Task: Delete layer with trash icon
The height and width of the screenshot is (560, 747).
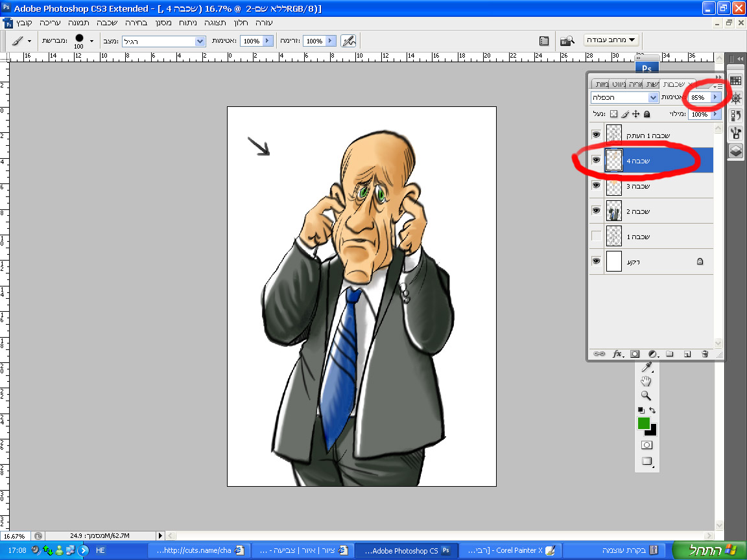Action: coord(705,354)
